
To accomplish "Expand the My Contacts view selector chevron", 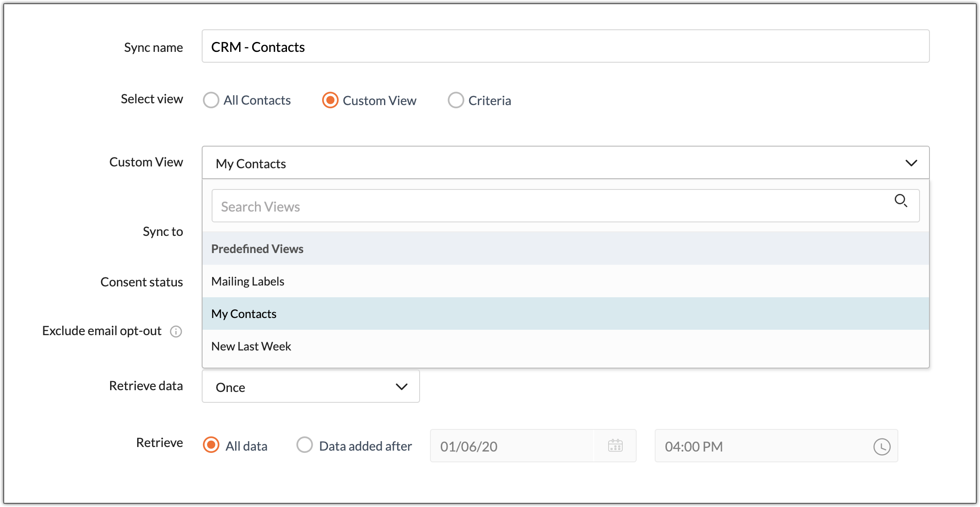I will 911,163.
